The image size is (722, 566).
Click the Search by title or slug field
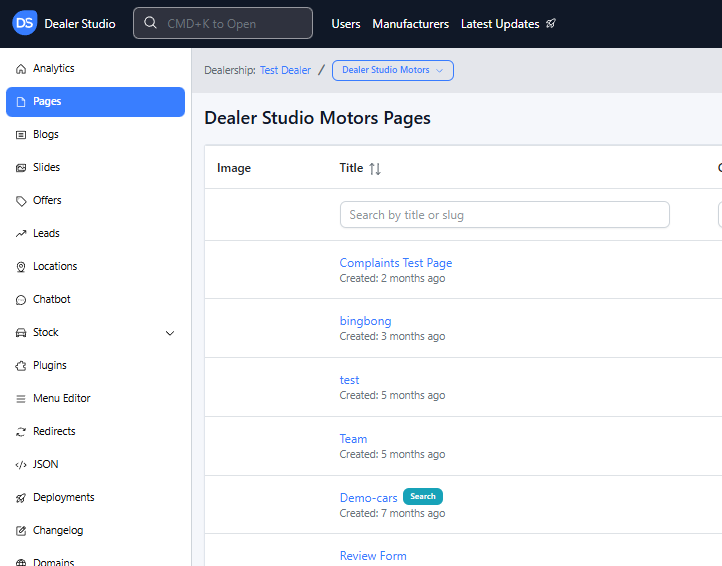(504, 215)
